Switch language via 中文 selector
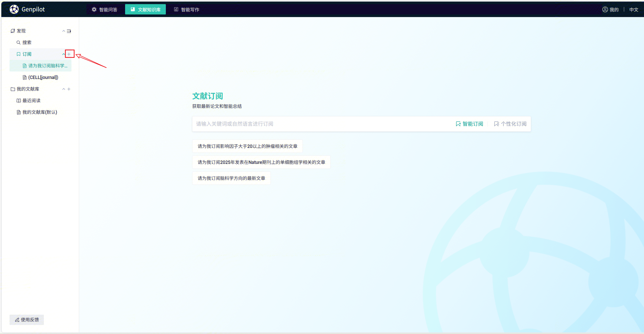The width and height of the screenshot is (644, 334). pos(633,10)
